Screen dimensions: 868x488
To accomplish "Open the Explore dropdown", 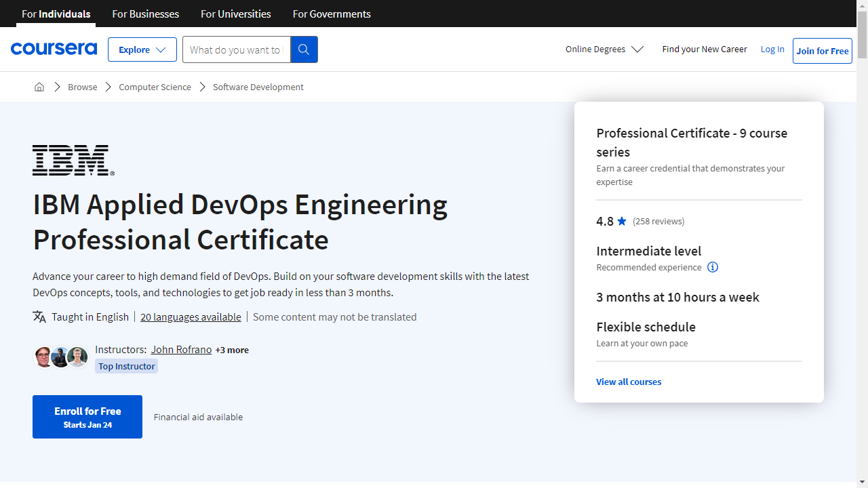I will [x=142, y=49].
